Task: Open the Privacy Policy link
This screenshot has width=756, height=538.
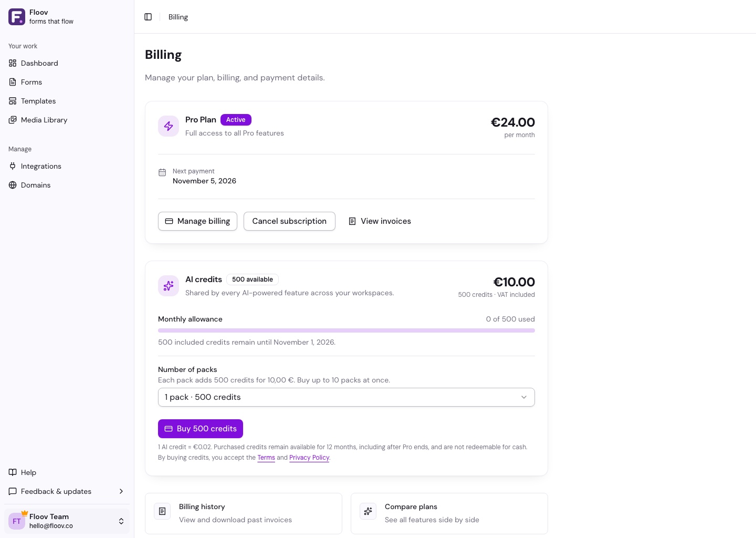Action: (309, 458)
